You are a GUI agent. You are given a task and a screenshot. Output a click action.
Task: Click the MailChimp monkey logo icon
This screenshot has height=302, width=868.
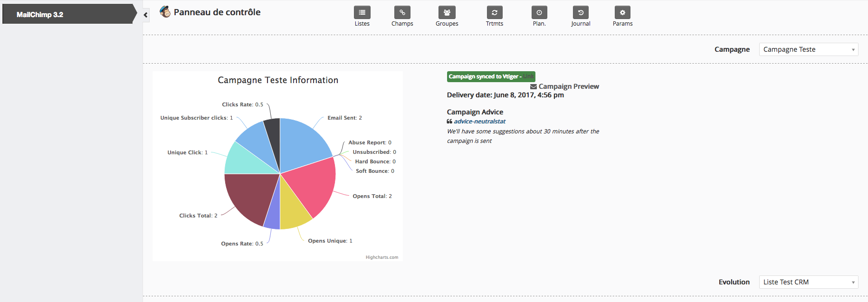pyautogui.click(x=165, y=12)
